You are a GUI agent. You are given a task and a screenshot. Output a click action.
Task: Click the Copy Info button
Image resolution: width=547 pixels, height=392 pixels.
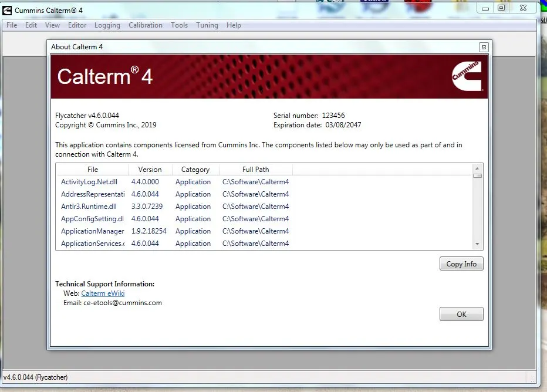[x=461, y=263]
